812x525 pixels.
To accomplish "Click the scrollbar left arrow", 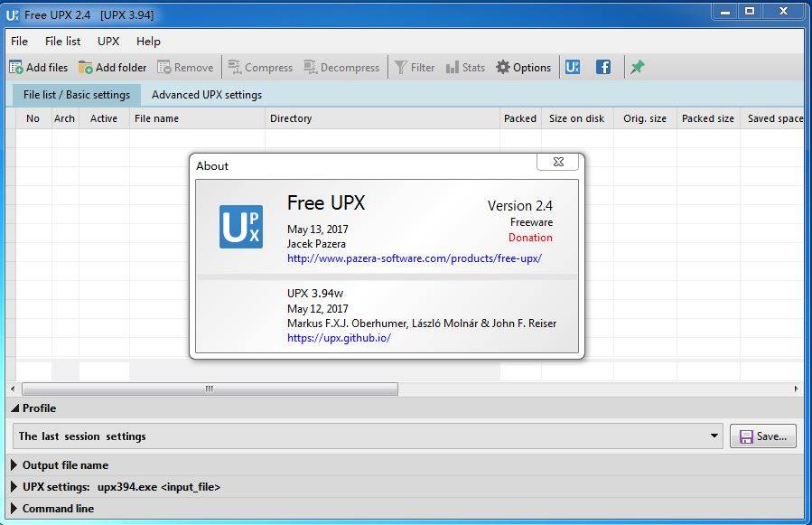I will coord(13,389).
